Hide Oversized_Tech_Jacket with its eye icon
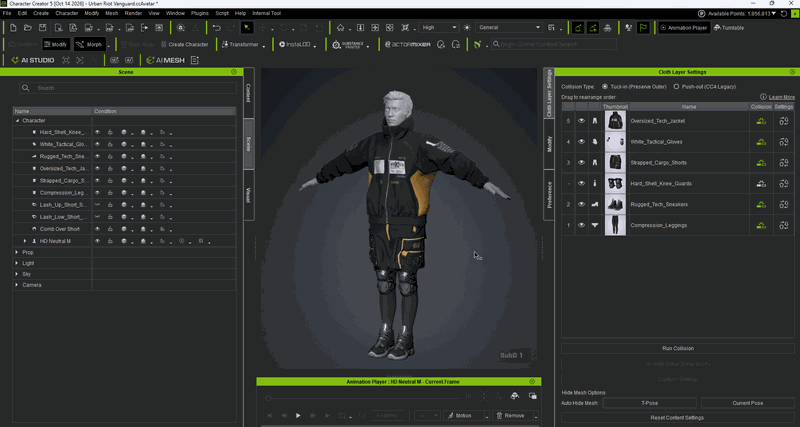This screenshot has width=800, height=427. coord(581,121)
